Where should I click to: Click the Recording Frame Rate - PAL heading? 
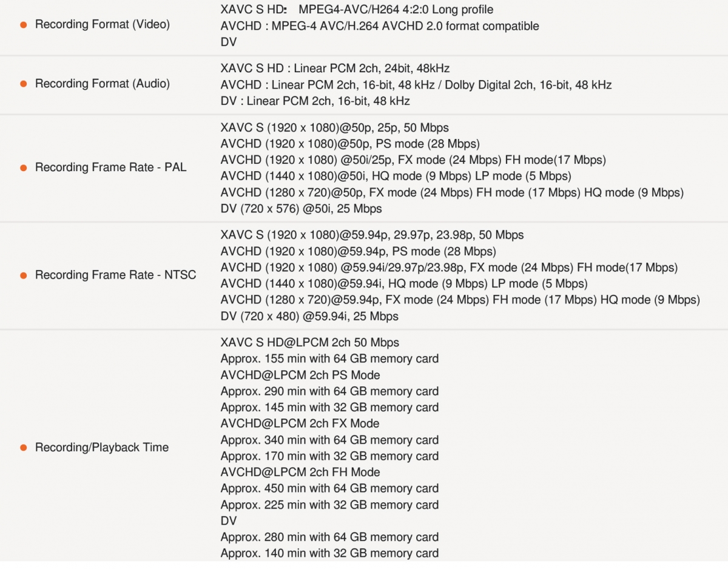pyautogui.click(x=110, y=167)
